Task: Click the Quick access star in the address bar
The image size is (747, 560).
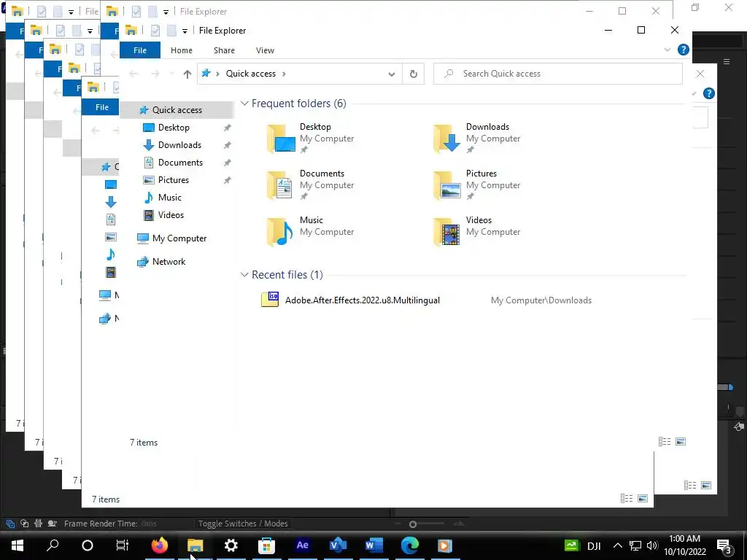Action: tap(206, 74)
